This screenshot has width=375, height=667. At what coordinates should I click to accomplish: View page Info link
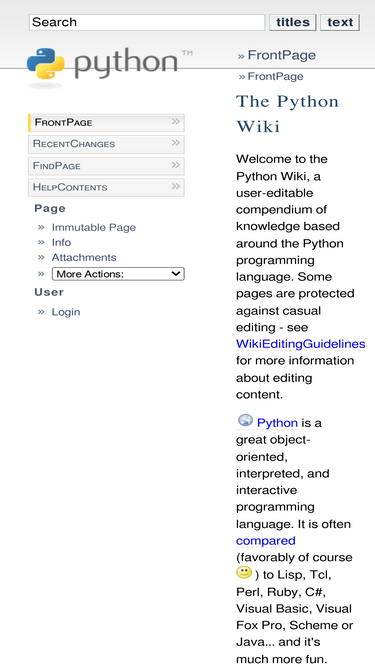coord(61,242)
